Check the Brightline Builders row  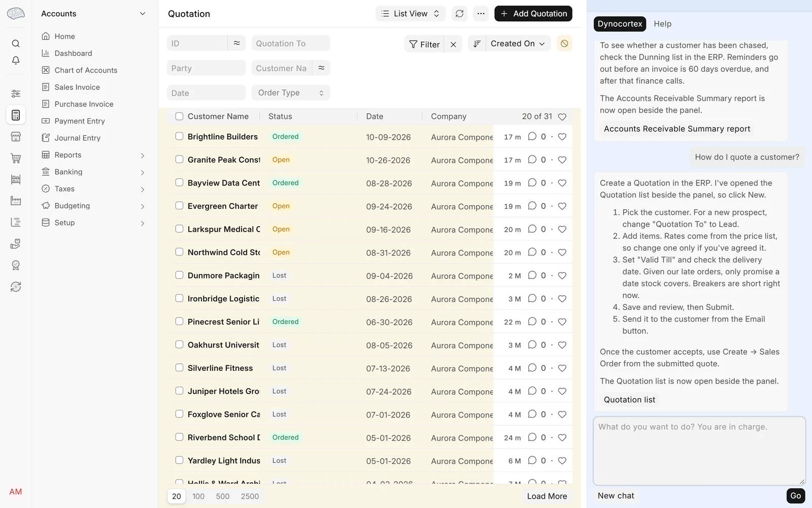179,136
